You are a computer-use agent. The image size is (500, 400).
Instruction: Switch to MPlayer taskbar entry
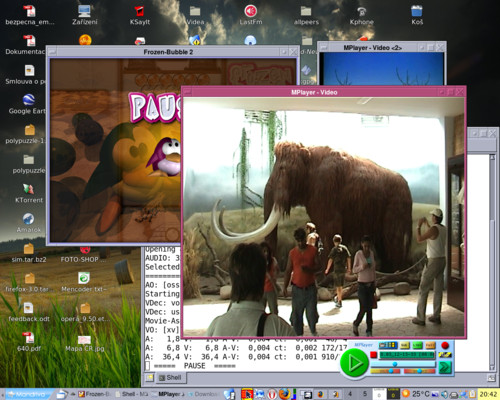(168, 394)
